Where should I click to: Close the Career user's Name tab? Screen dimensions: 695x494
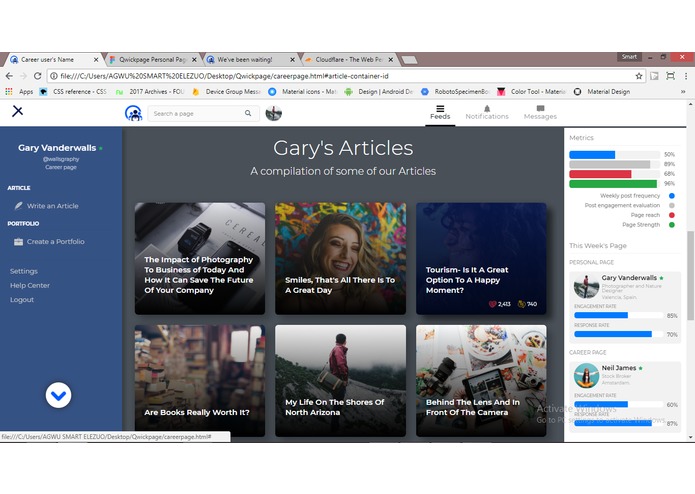click(96, 59)
